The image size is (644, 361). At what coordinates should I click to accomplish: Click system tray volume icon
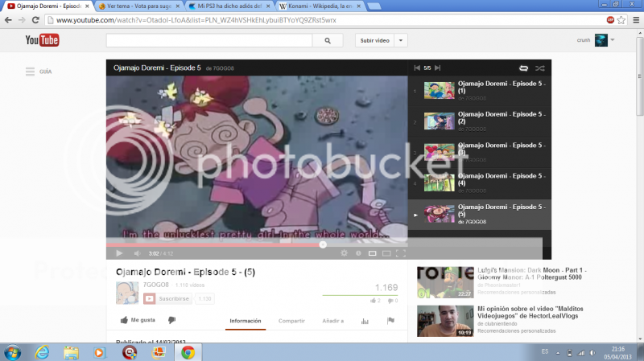592,353
